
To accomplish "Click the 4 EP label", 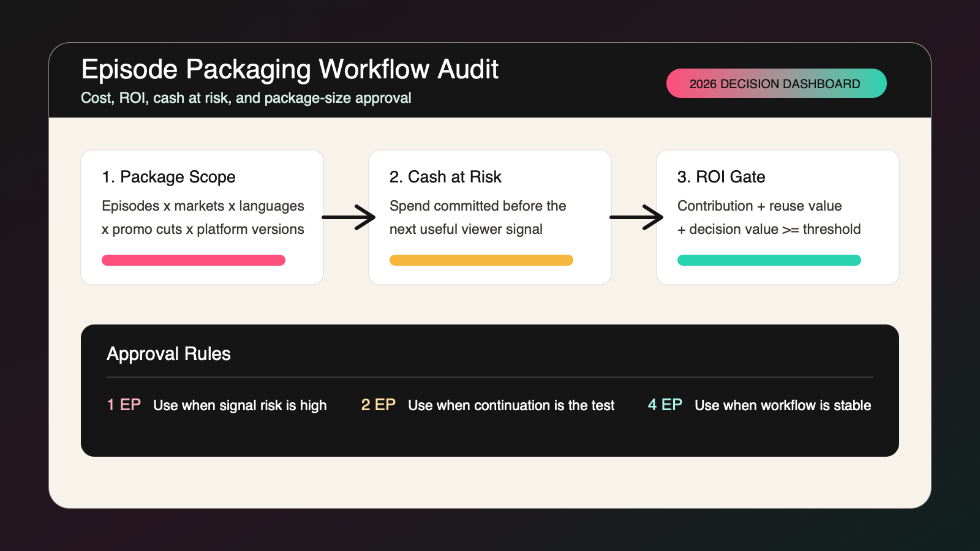I will [x=665, y=405].
